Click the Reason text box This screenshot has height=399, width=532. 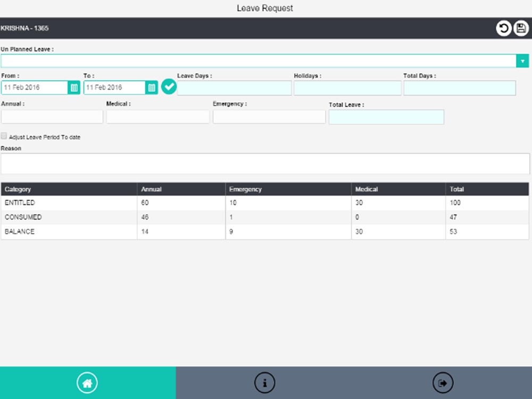pyautogui.click(x=265, y=163)
